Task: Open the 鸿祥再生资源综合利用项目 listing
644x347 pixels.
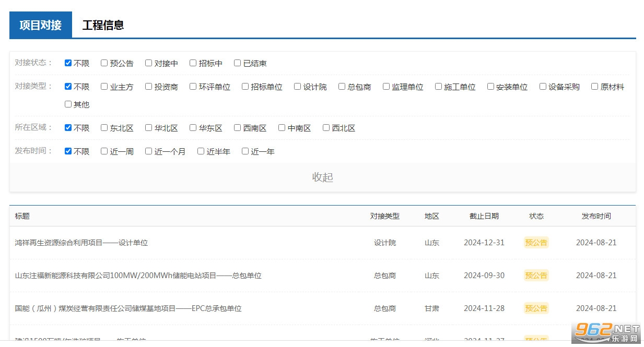Action: 81,243
